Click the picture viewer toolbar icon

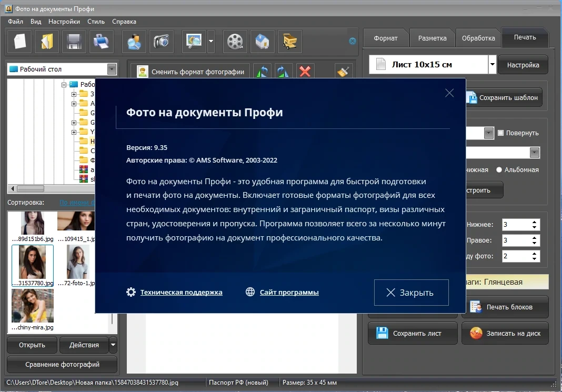coord(194,42)
